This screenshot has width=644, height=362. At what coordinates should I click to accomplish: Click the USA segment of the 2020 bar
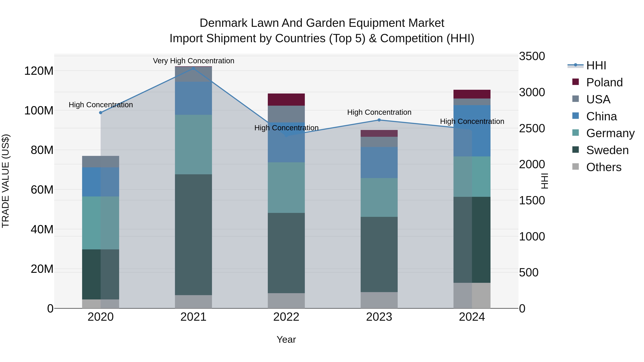click(x=101, y=162)
